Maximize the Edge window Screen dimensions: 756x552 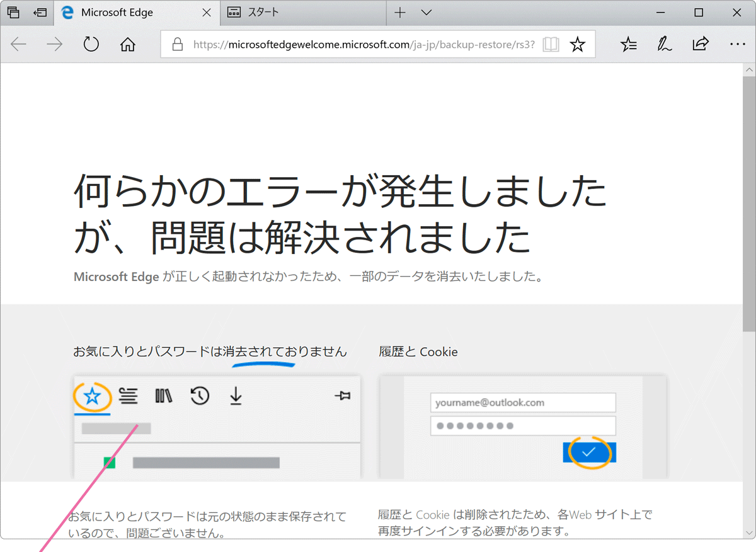[x=698, y=13]
